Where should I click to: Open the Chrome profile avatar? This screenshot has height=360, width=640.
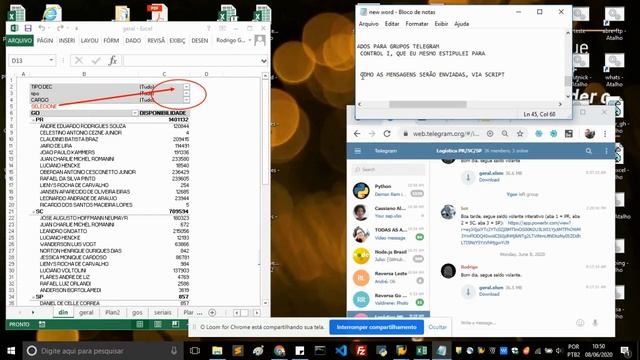click(589, 133)
